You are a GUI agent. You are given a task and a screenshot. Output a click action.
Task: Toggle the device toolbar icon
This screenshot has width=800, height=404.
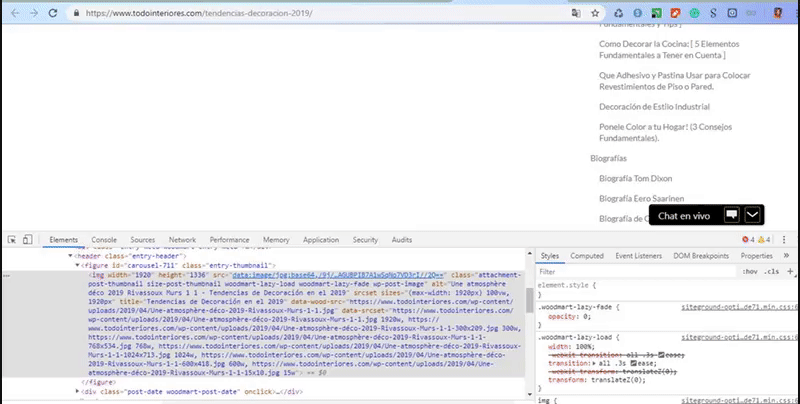(28, 240)
